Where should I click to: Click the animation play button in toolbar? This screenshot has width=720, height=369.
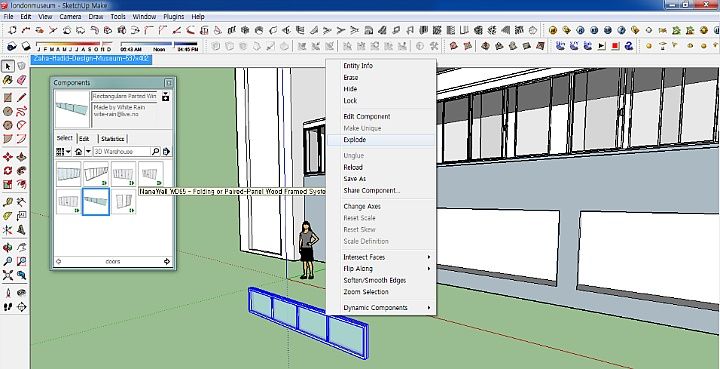(x=602, y=46)
